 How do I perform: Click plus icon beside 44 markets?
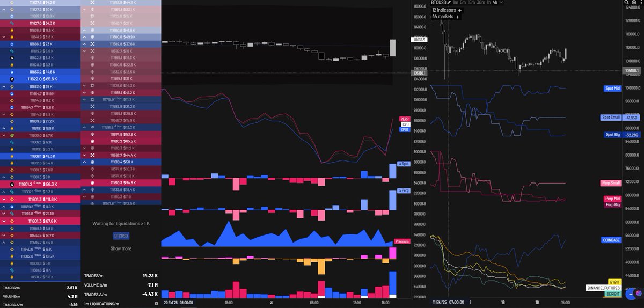click(x=458, y=17)
